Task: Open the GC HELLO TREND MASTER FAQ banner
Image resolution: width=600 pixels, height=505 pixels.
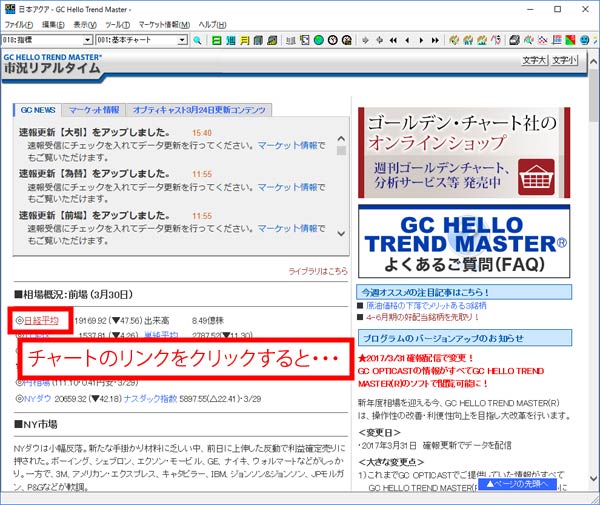Action: [464, 241]
